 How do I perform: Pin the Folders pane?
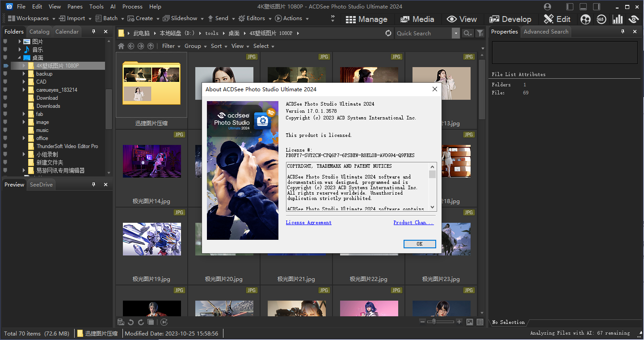pyautogui.click(x=94, y=32)
